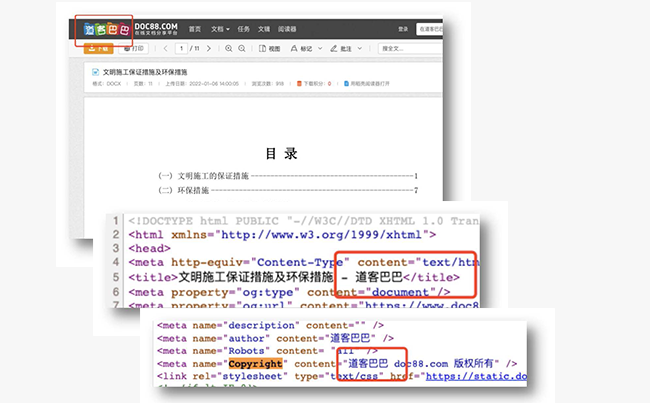The image size is (650, 403).
Task: Focus the site search box in header
Action: [x=429, y=29]
